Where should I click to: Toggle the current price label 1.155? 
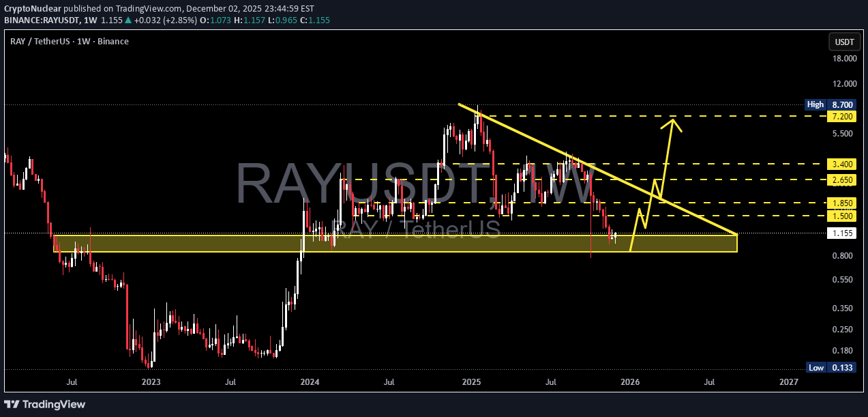(x=841, y=233)
